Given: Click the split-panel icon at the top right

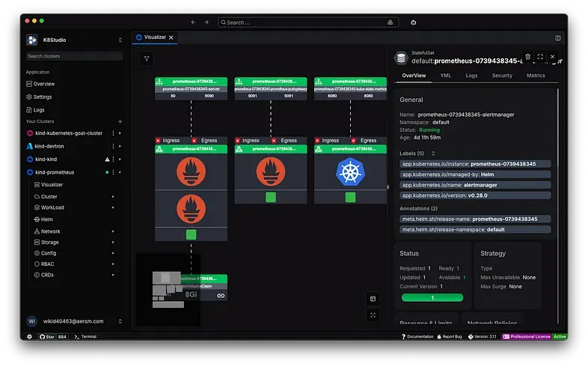Looking at the screenshot, I should pyautogui.click(x=557, y=37).
